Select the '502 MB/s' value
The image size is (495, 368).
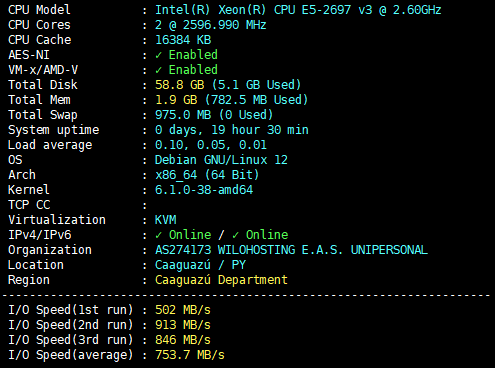[183, 310]
